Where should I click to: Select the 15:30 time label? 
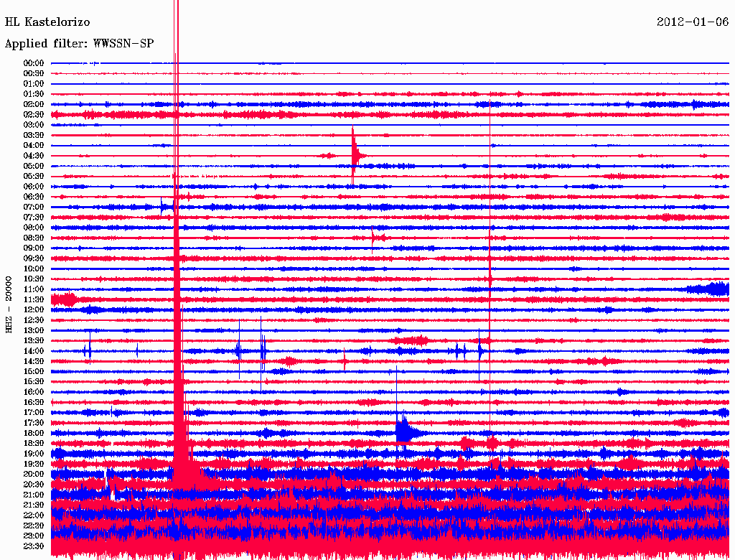click(34, 382)
